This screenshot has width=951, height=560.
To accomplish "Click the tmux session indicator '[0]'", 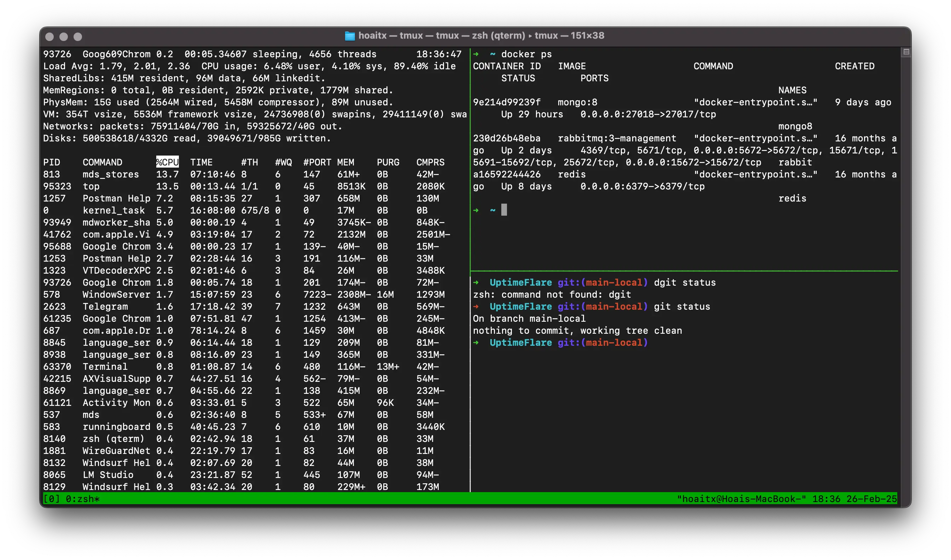I will click(51, 499).
